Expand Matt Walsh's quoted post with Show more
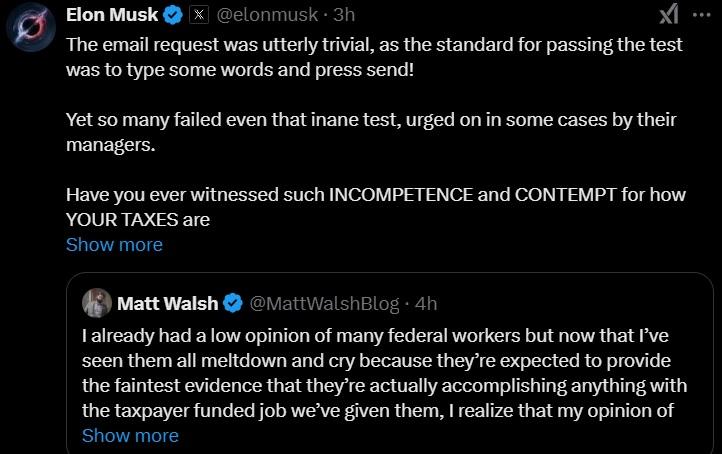The height and width of the screenshot is (454, 722). click(130, 435)
